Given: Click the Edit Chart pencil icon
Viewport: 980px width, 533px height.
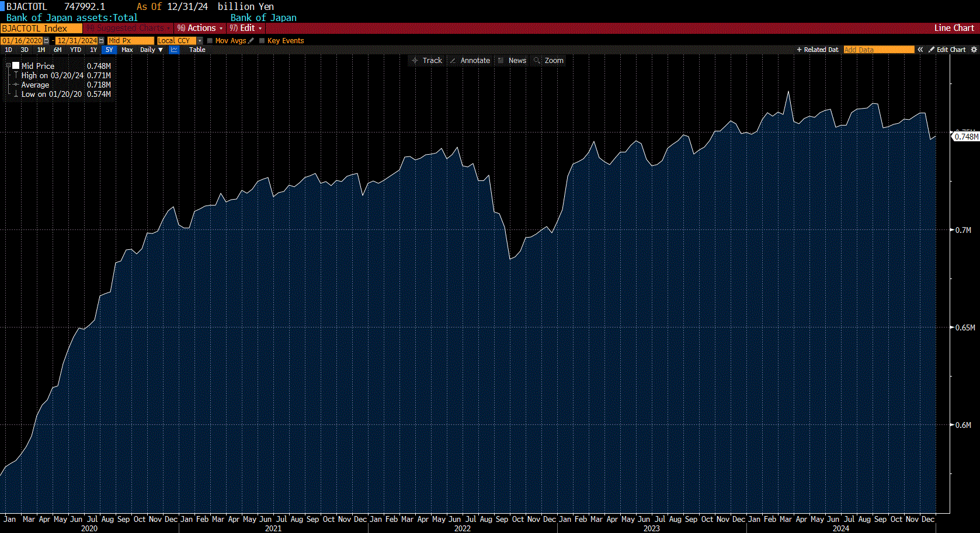Looking at the screenshot, I should point(932,50).
